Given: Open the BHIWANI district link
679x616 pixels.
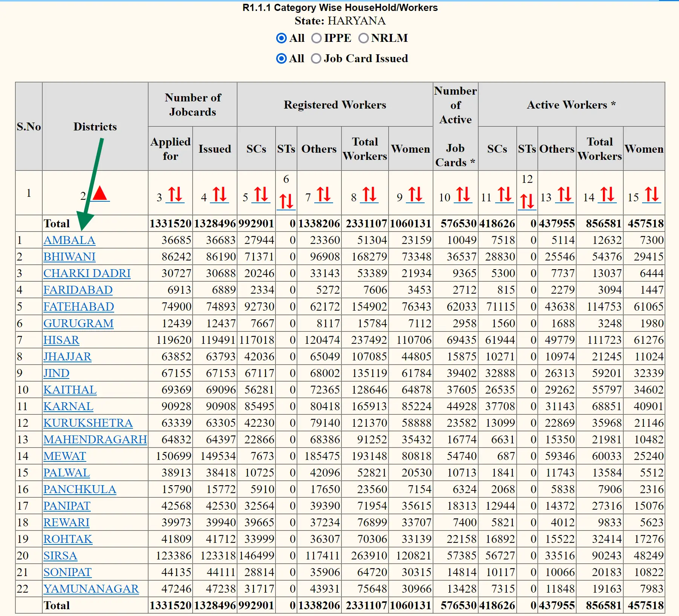Looking at the screenshot, I should (x=69, y=257).
